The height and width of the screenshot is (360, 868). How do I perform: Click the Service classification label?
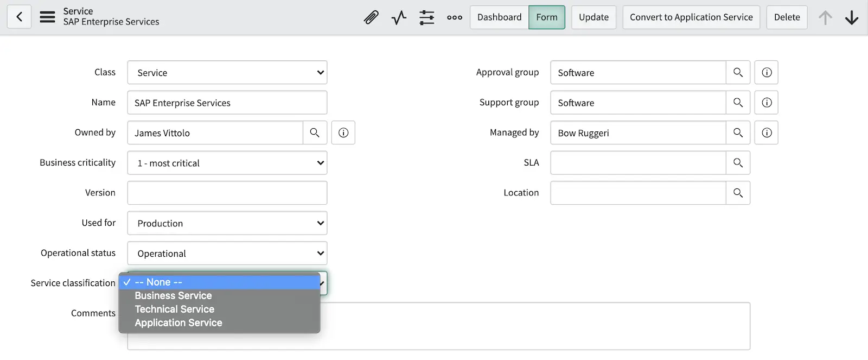(73, 283)
